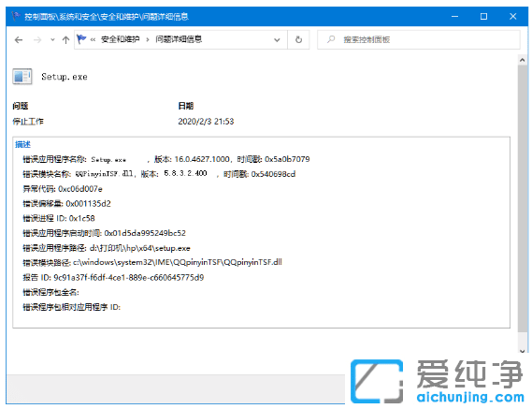The image size is (532, 409).
Task: Select 问题详细信息 breadcrumb
Action: 179,39
